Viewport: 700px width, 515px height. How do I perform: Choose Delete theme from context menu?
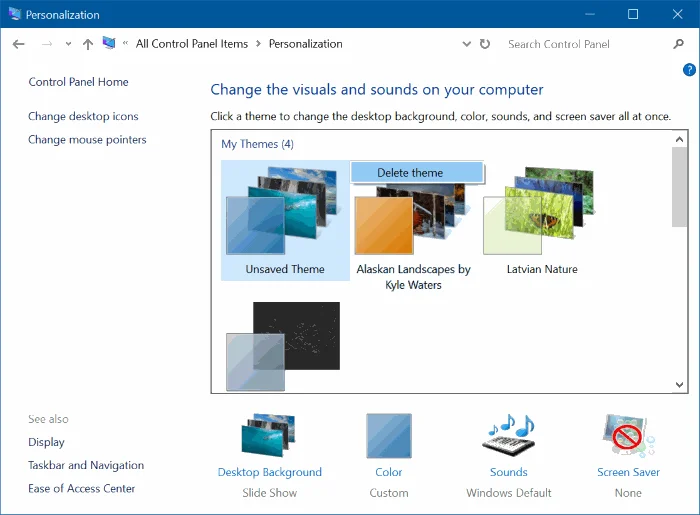[x=417, y=172]
